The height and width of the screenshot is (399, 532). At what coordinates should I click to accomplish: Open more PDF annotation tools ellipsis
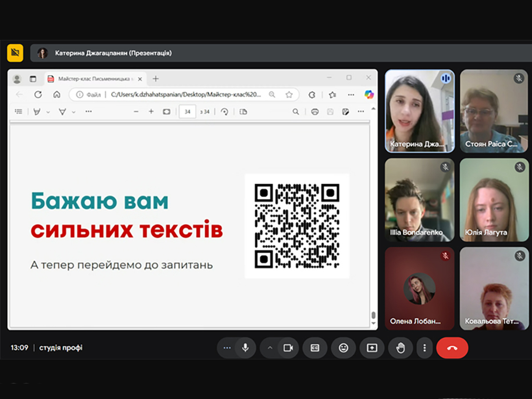(x=89, y=111)
